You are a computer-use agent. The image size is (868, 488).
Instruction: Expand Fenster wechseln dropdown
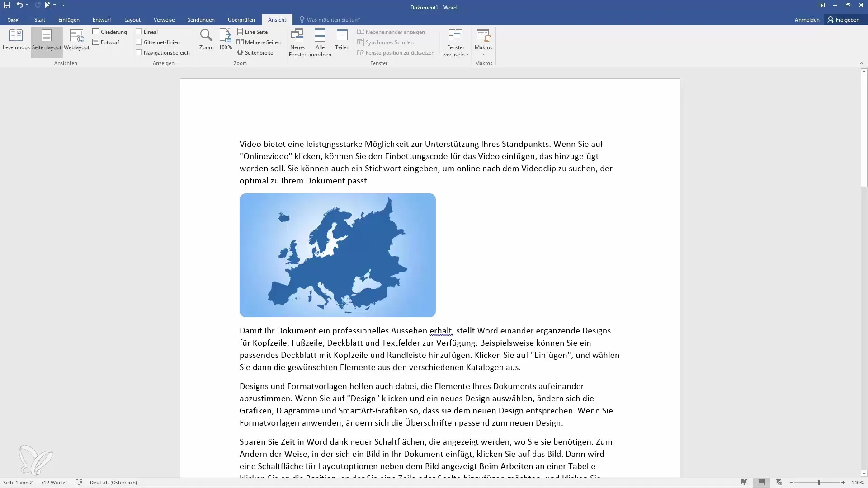pos(455,43)
